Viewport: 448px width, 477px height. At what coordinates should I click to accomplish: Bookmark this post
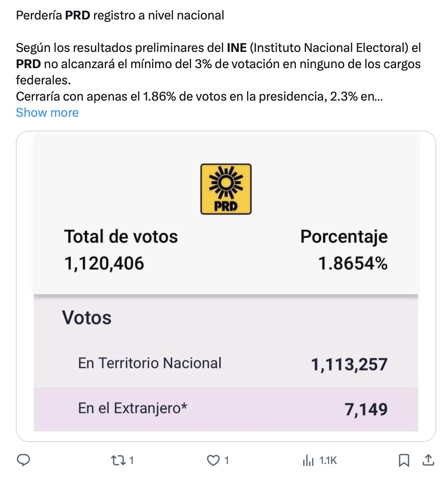(403, 460)
